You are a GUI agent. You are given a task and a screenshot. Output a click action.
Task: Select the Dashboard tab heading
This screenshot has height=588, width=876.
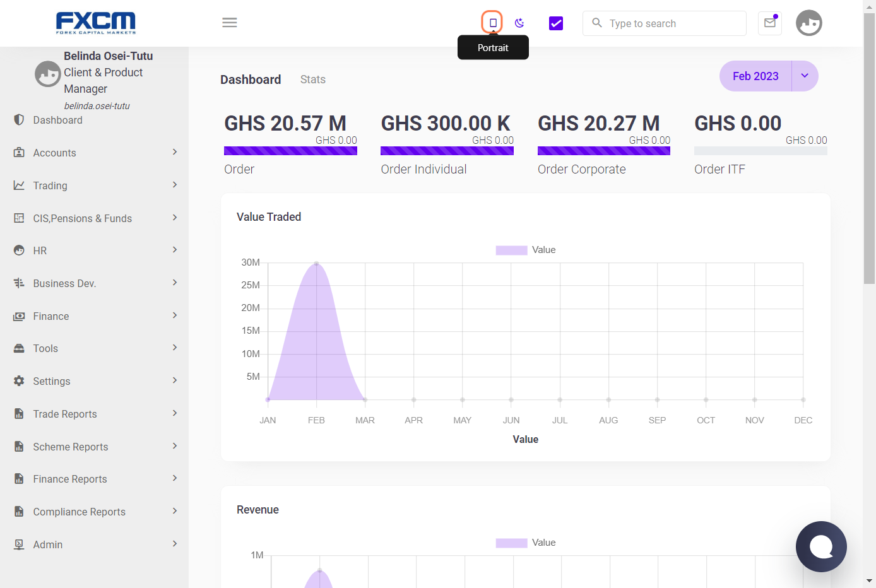[x=251, y=79]
